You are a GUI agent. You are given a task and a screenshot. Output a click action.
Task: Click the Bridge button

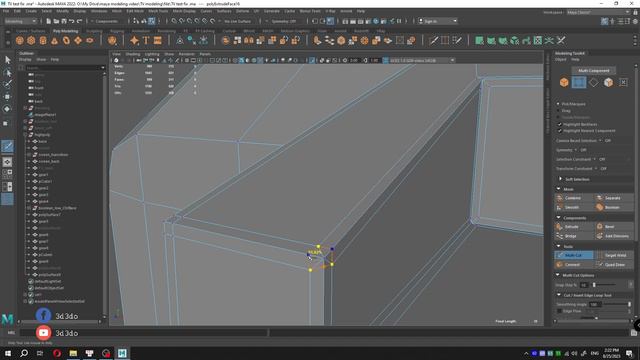tap(574, 236)
